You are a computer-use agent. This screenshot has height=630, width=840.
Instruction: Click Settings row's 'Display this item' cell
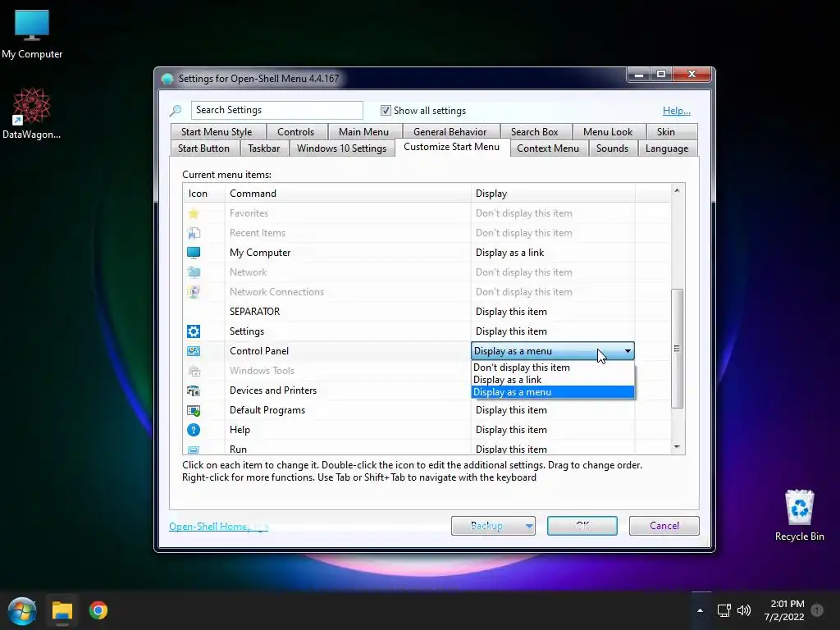553,331
